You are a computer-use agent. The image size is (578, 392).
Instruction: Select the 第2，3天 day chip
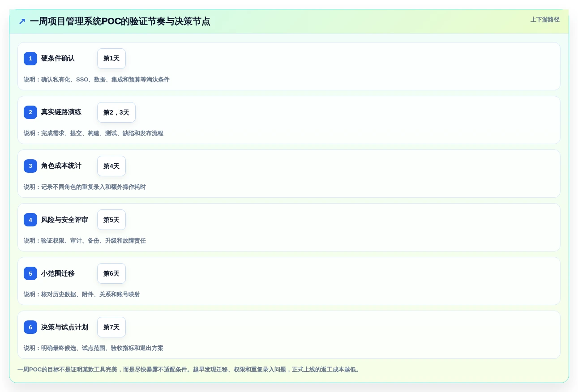[116, 112]
